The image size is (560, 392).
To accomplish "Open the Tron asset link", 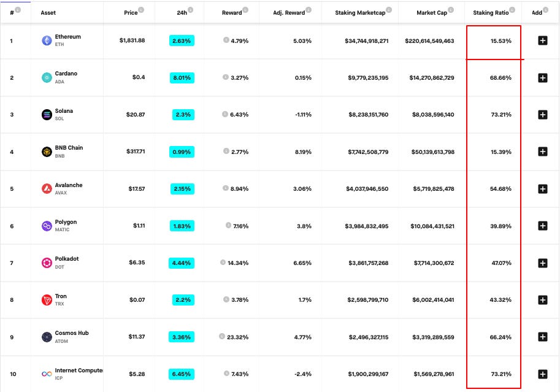I will click(61, 296).
